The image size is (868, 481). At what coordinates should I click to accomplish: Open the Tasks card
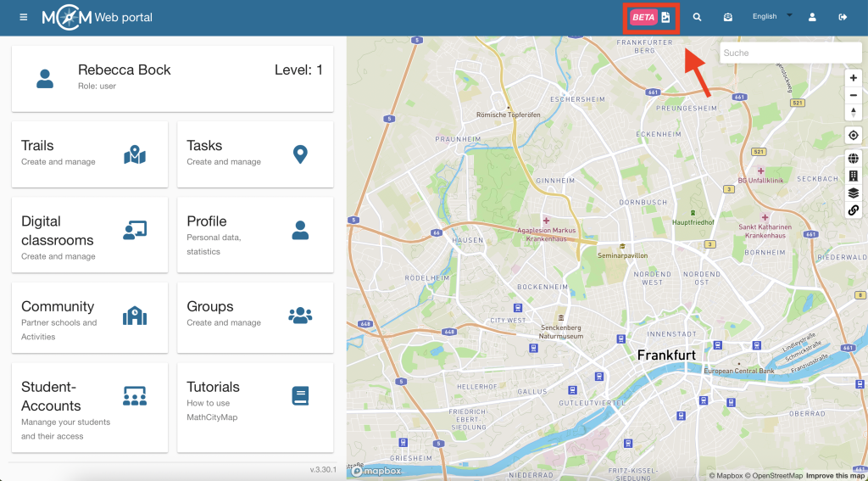pos(255,154)
